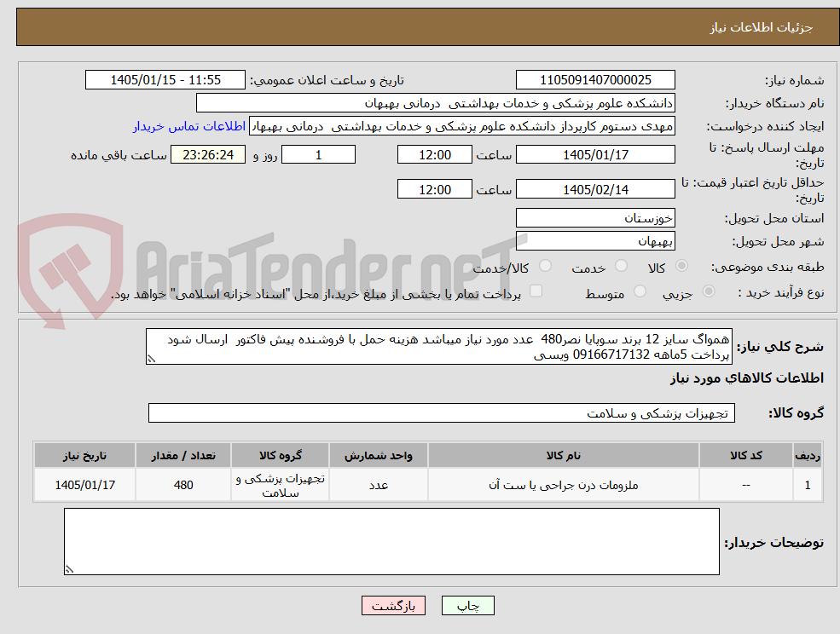Click the شماره نیاز field 1105091407000025
Image resolution: width=840 pixels, height=634 pixels.
click(x=595, y=80)
